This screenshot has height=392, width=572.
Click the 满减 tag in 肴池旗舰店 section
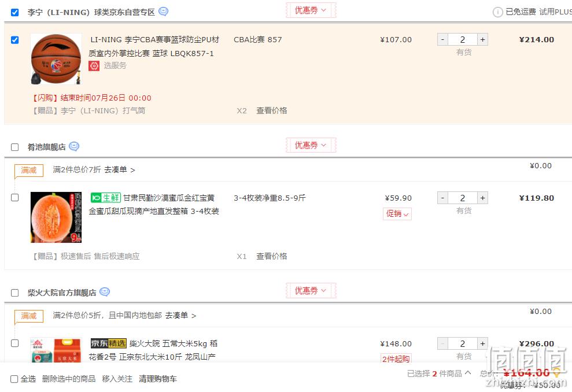pos(29,170)
